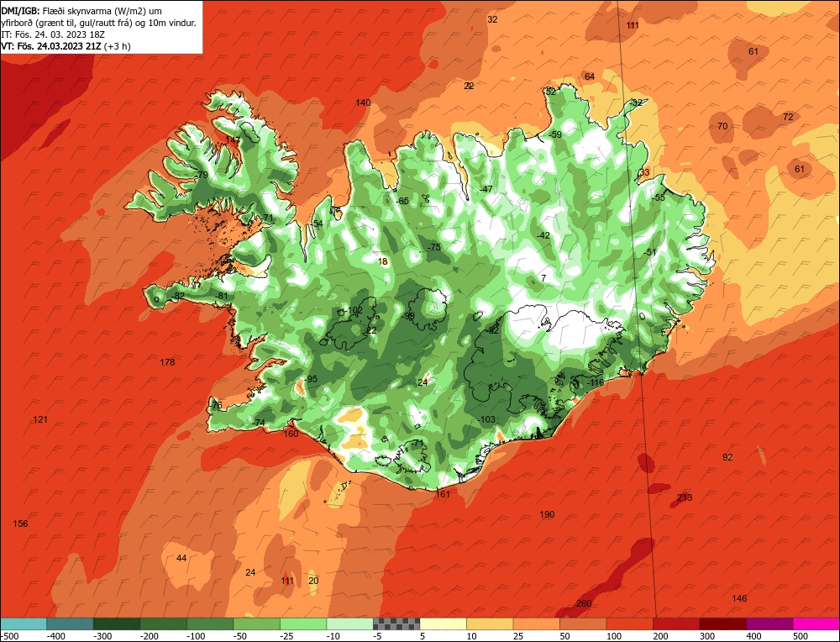This screenshot has height=642, width=840.
Task: Click the map value -47 in northern Iceland
Action: 486,189
